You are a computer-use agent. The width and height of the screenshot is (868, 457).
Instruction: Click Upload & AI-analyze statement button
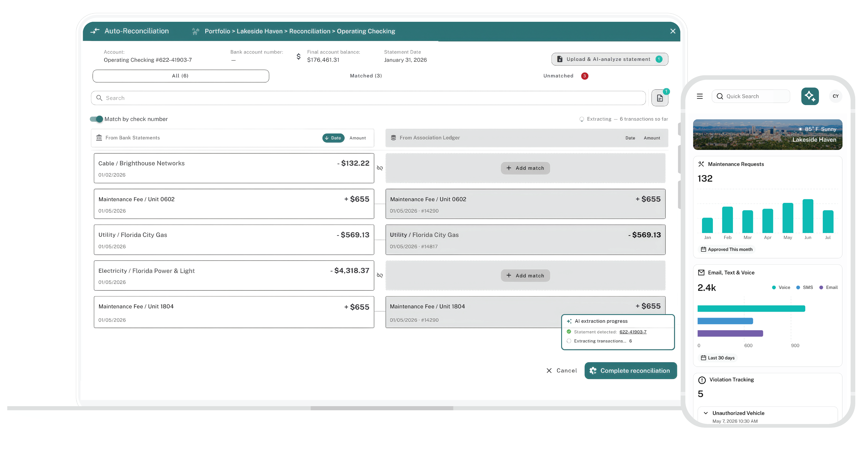click(x=610, y=59)
